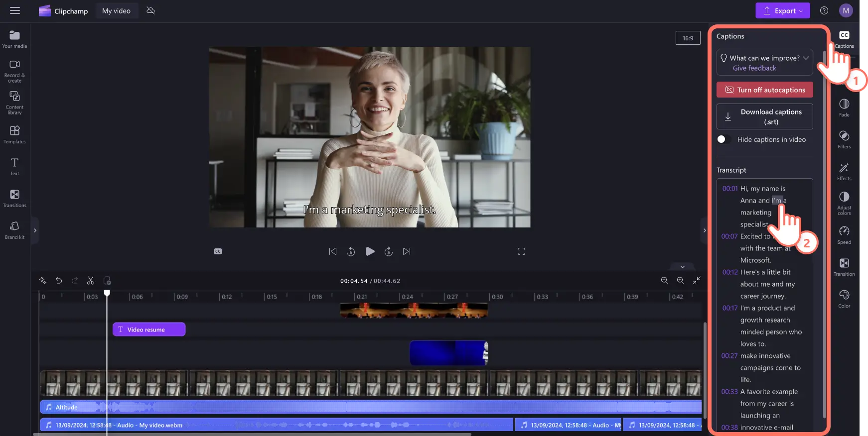Select the fire overlay clip on timeline

pyautogui.click(x=414, y=311)
